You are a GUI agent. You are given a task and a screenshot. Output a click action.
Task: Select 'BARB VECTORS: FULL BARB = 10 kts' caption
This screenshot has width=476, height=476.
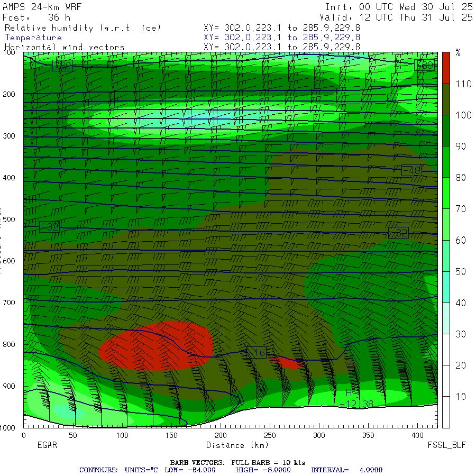(x=237, y=463)
